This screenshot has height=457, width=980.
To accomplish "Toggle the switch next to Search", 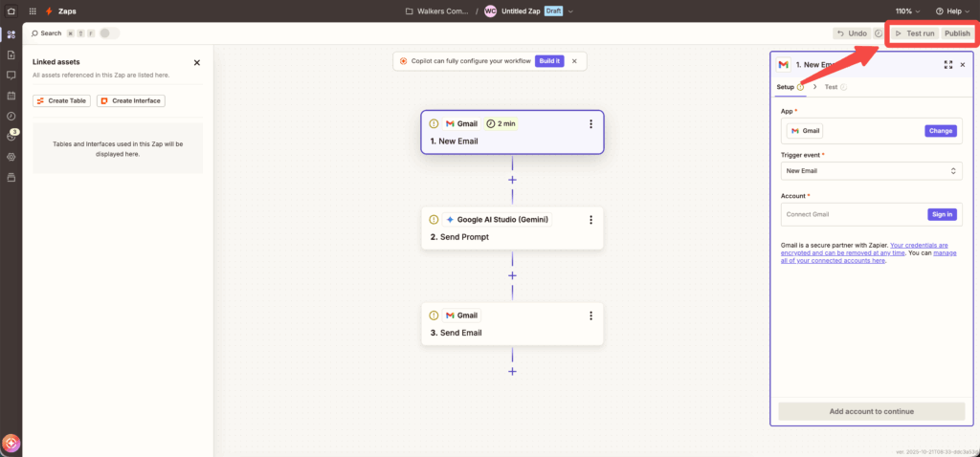I will click(x=110, y=33).
